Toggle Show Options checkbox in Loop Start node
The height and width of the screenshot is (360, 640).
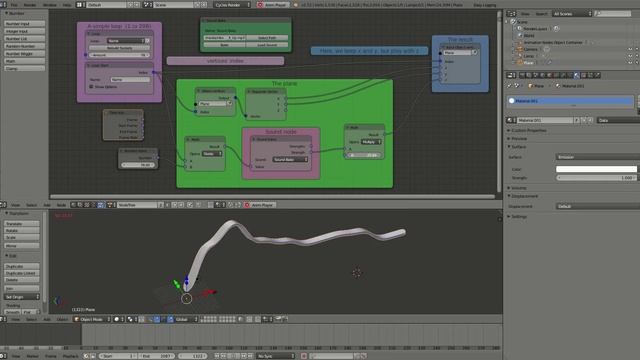(91, 87)
